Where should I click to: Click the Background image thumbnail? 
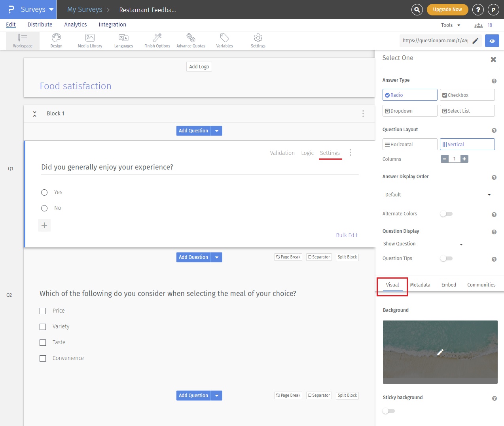[x=440, y=352]
